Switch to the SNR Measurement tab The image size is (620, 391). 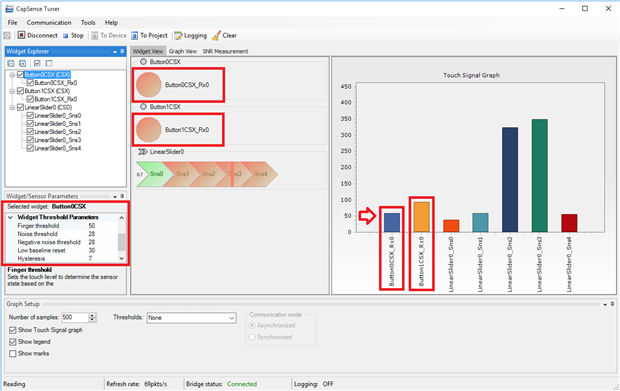(x=225, y=51)
